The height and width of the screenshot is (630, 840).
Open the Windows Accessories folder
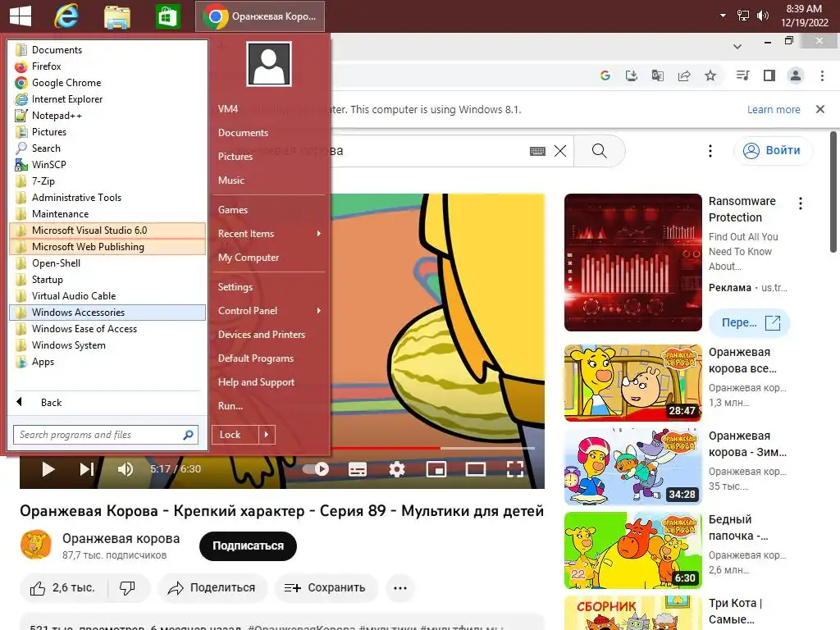coord(107,313)
